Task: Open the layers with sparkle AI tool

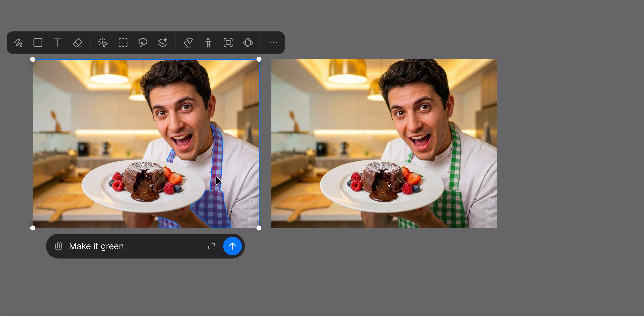Action: point(163,43)
